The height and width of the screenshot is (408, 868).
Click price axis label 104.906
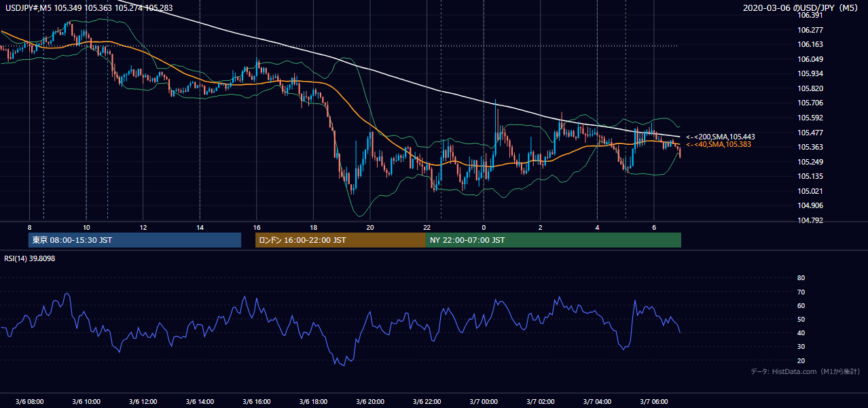pyautogui.click(x=810, y=205)
